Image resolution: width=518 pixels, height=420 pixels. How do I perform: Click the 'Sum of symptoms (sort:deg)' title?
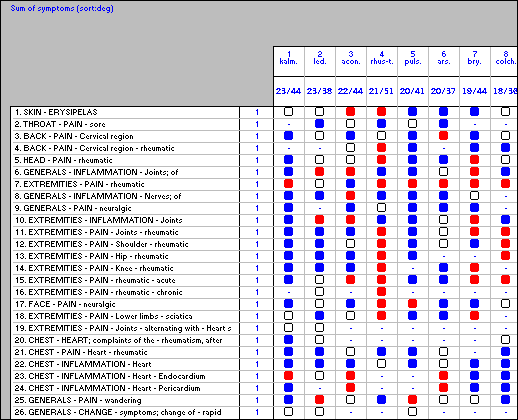pyautogui.click(x=62, y=8)
